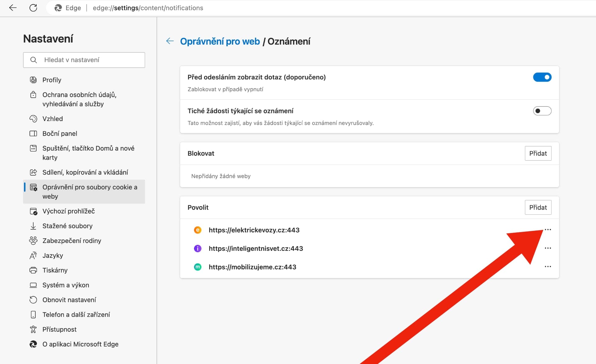Click the Edge logo in the address bar

coord(59,8)
